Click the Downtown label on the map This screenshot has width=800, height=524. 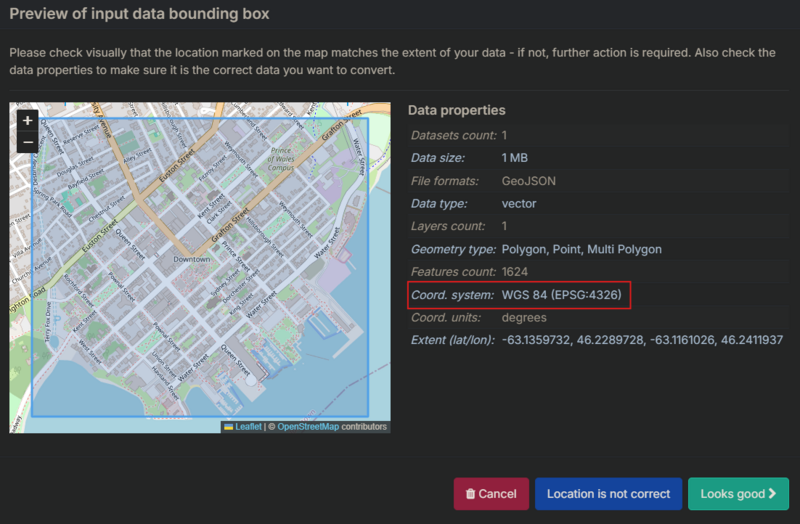(192, 259)
